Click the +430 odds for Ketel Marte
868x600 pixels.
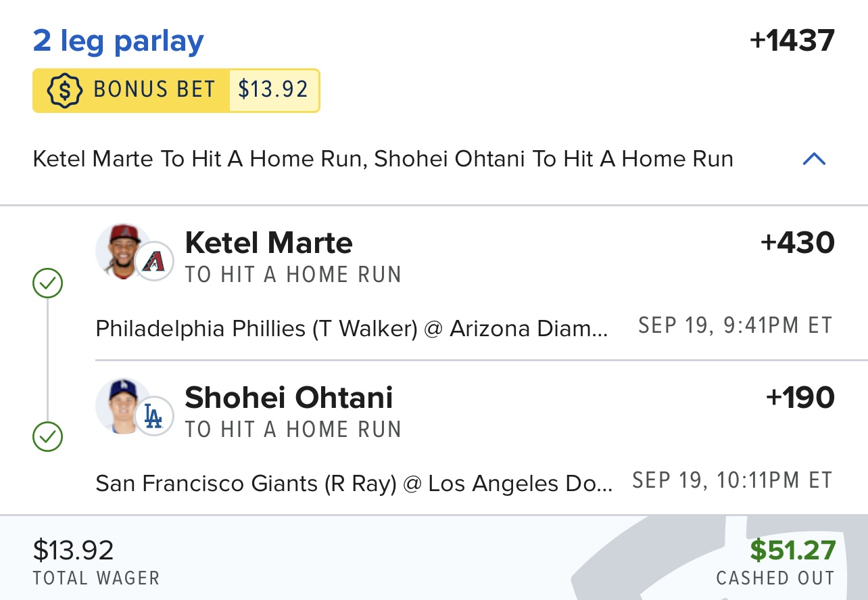click(x=798, y=243)
